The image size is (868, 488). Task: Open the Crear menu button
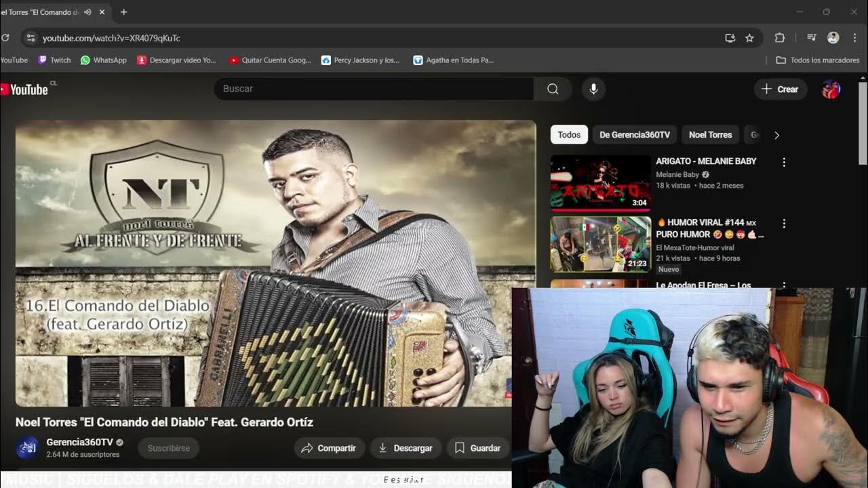pos(781,89)
